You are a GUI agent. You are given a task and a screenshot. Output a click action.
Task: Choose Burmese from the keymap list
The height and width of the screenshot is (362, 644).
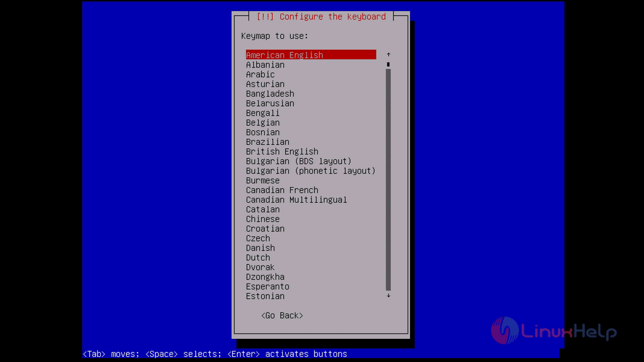[x=263, y=180]
